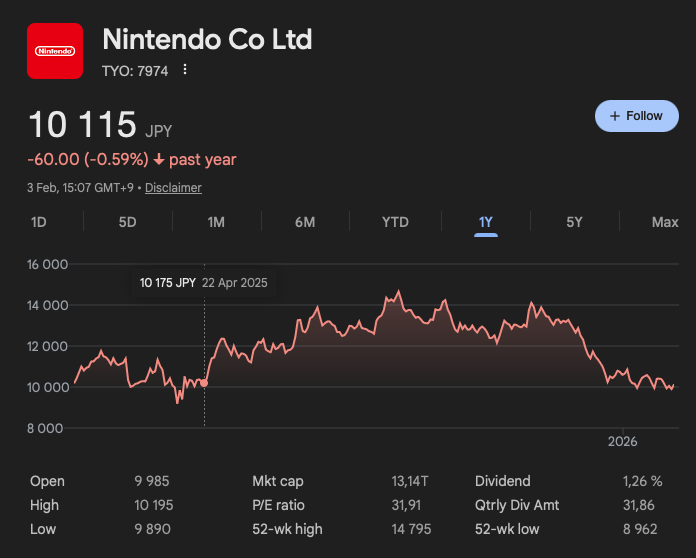Select the 1Y range tab
This screenshot has width=696, height=558.
pyautogui.click(x=486, y=222)
